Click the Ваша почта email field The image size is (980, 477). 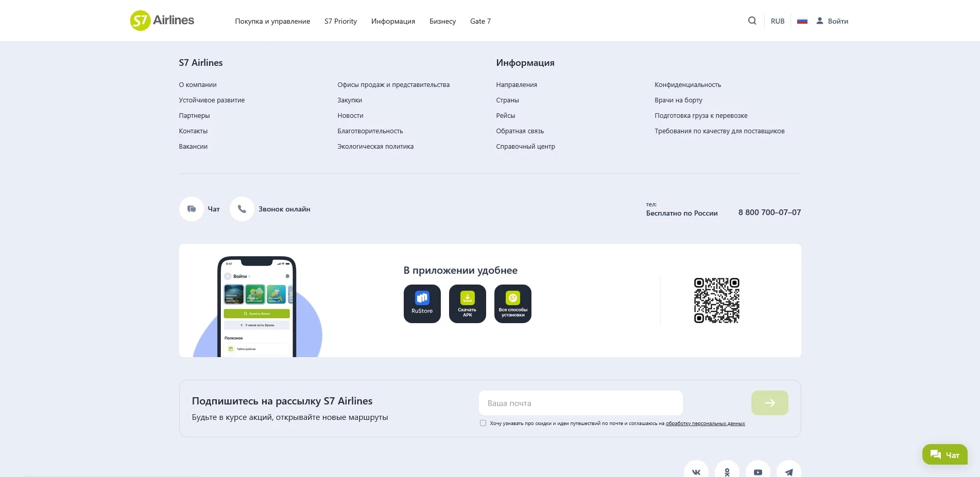580,403
